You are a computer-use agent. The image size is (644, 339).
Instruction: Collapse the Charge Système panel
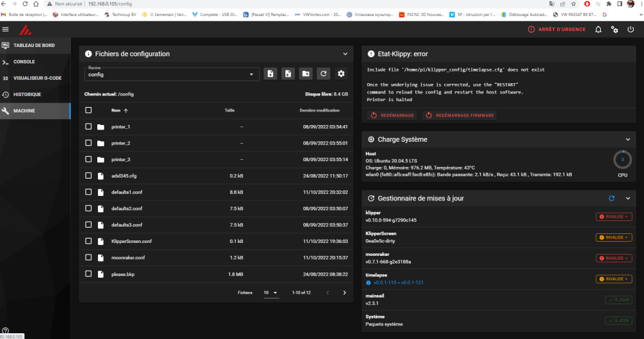coord(628,140)
